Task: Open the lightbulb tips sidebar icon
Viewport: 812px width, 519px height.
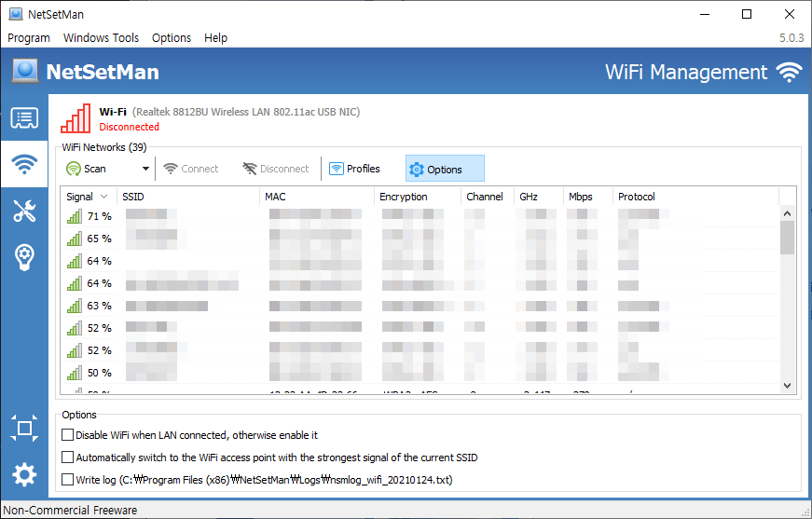Action: point(24,257)
